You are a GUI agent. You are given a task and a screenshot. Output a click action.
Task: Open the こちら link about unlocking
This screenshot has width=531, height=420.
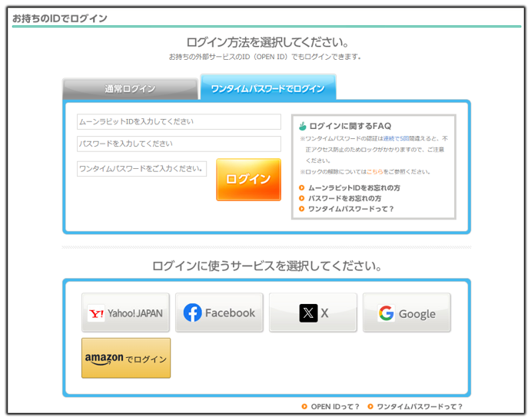click(x=375, y=171)
